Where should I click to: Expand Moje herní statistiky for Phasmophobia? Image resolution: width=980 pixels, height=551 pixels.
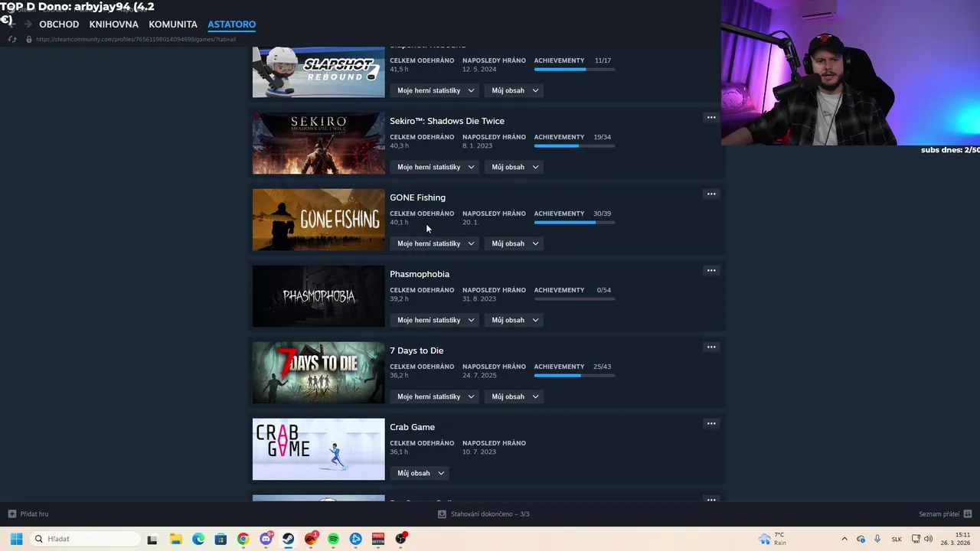click(x=436, y=320)
